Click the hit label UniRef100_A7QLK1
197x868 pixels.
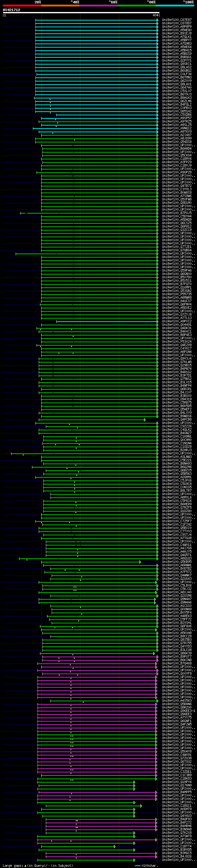pos(177,37)
